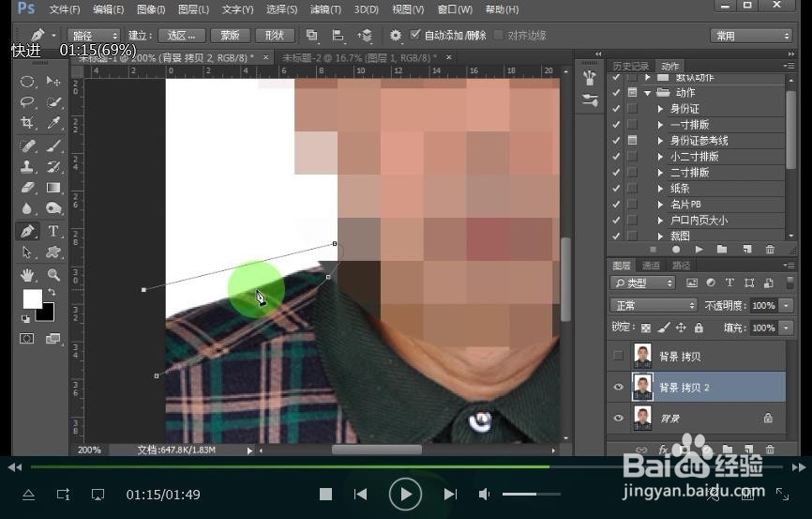Open opacity 不透明度 slider dropdown
This screenshot has height=519, width=812.
(786, 305)
